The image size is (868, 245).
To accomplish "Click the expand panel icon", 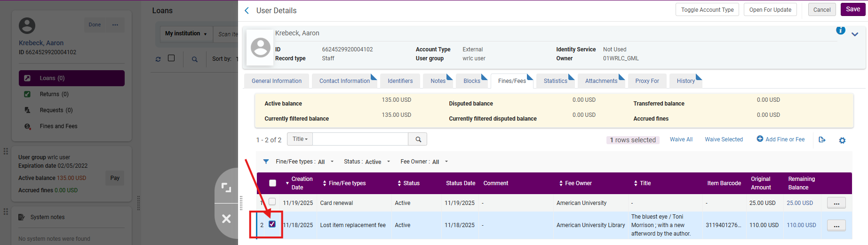I will 226,188.
